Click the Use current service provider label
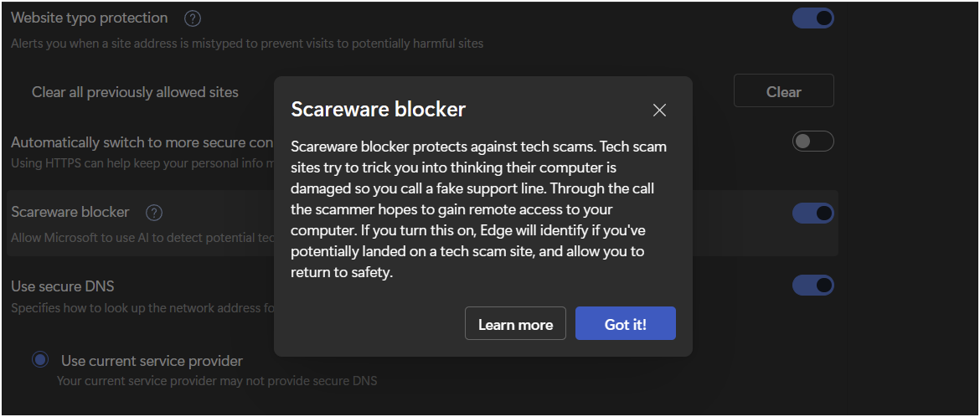The height and width of the screenshot is (417, 980). [152, 361]
